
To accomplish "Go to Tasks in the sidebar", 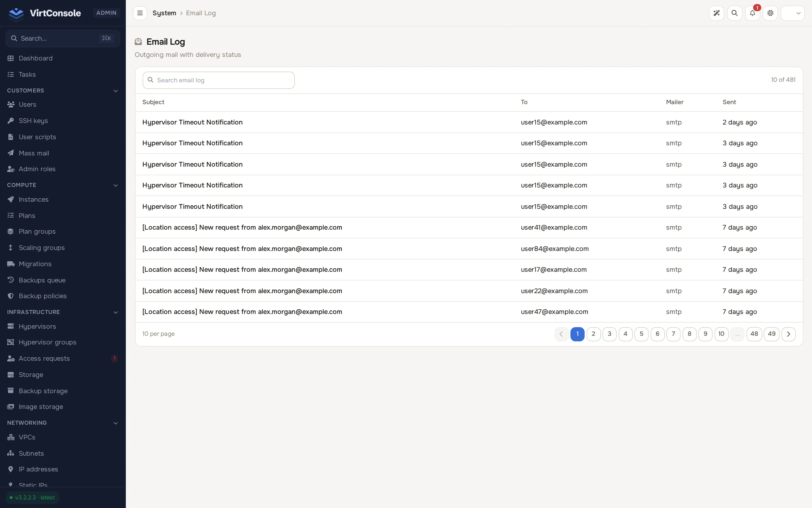I will (63, 74).
